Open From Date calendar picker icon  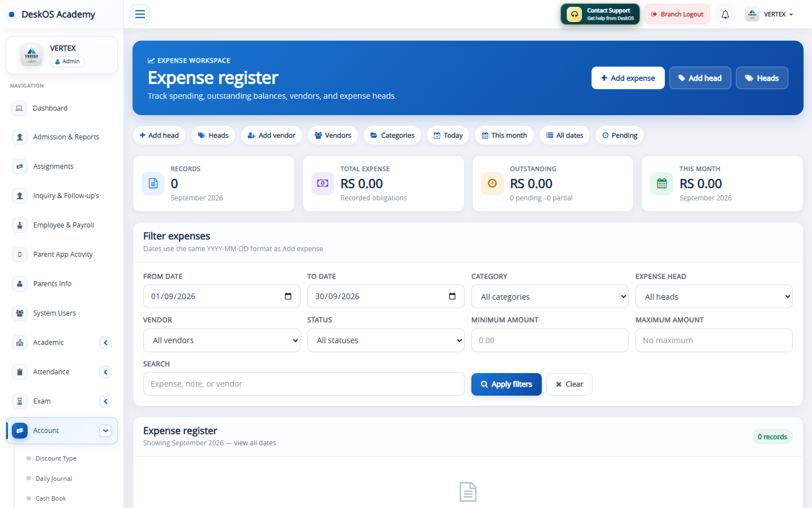(288, 296)
